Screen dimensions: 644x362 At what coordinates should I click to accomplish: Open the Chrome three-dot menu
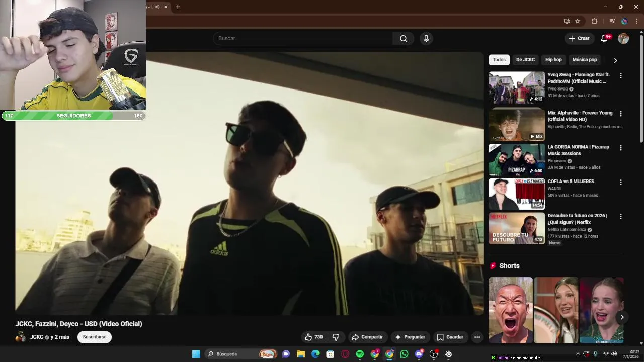pos(636,21)
